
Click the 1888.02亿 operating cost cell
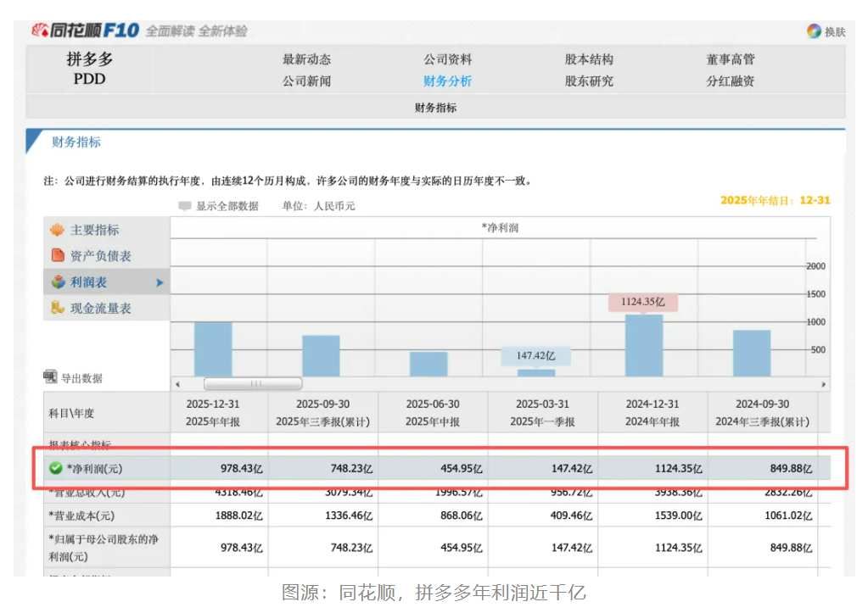point(238,515)
